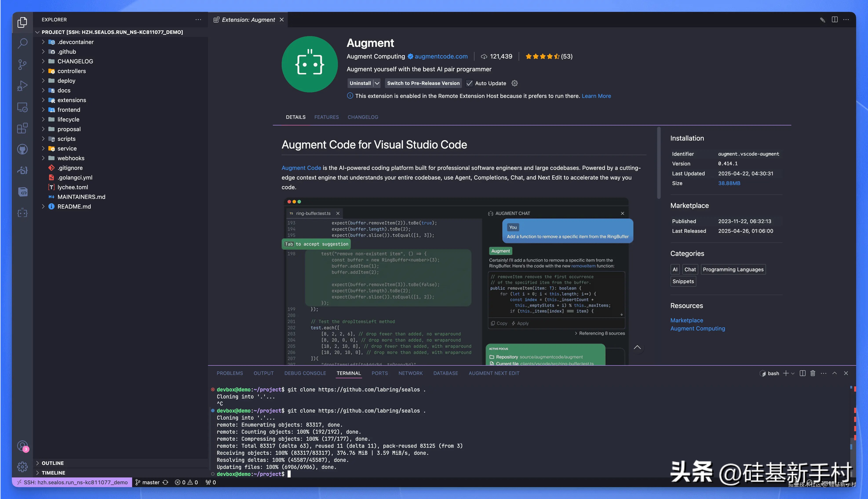Toggle the Auto Update checkbox
Image resolution: width=868 pixels, height=499 pixels.
click(x=469, y=83)
